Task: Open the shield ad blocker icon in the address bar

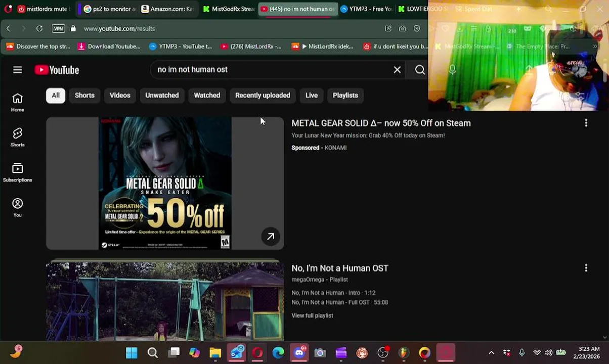Action: 416,28
